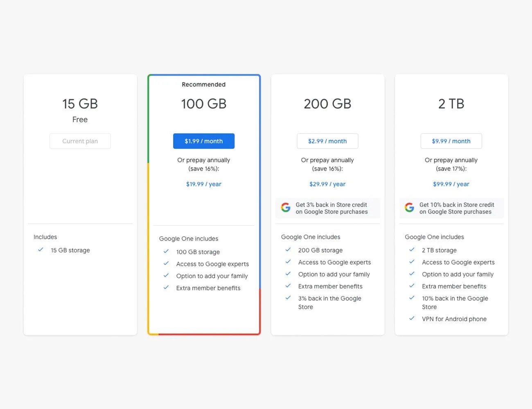Screen dimensions: 532x409
Task: Click save 17% prepay annually text
Action: pyautogui.click(x=451, y=164)
